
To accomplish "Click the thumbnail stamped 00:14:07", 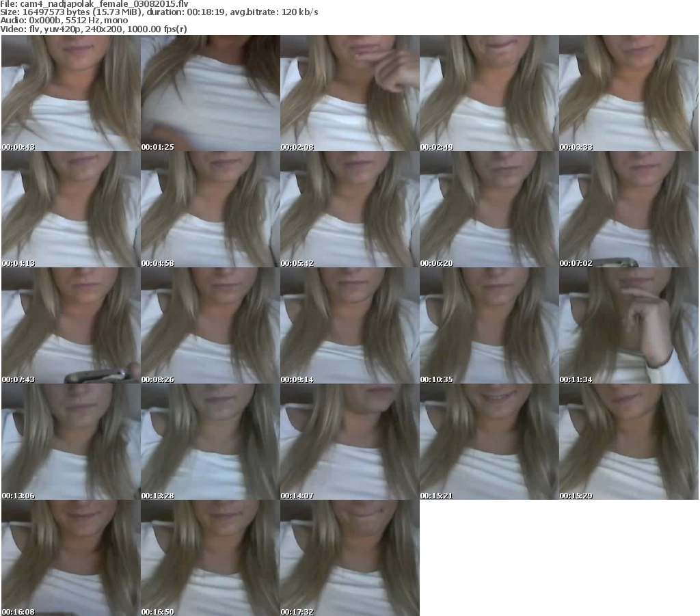I will coord(349,442).
